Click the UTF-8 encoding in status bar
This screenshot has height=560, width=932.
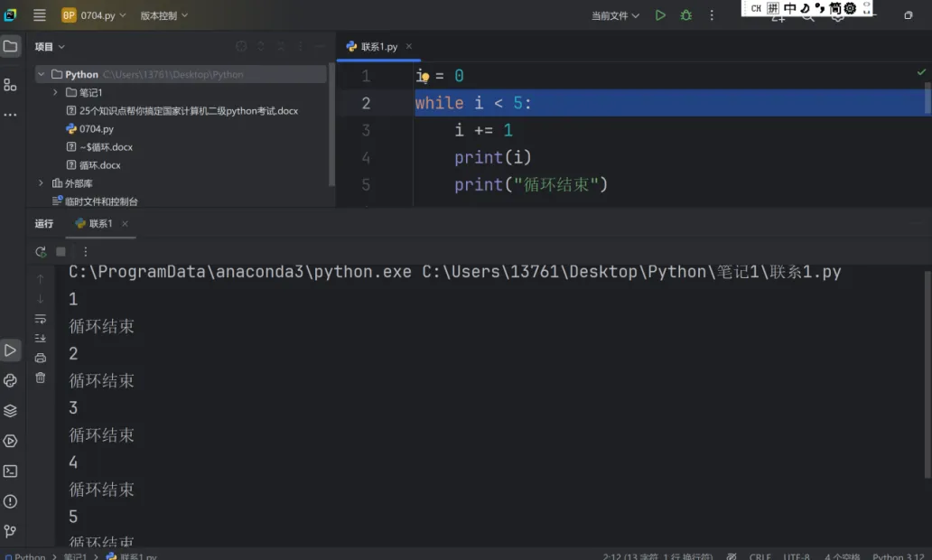(796, 556)
